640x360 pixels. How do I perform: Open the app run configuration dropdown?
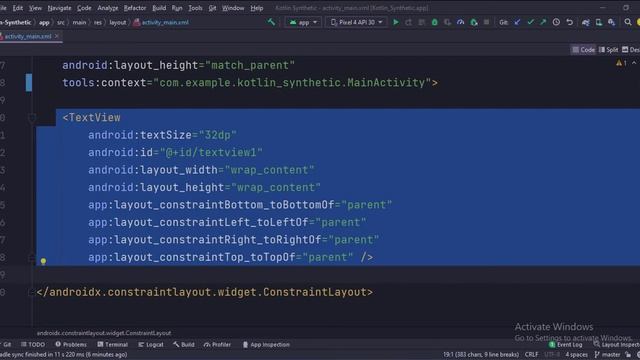pyautogui.click(x=303, y=22)
